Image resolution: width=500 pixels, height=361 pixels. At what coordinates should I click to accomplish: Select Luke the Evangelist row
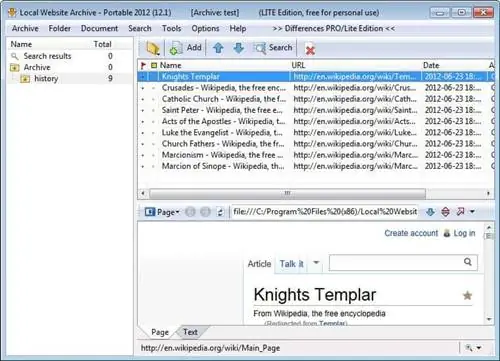315,133
